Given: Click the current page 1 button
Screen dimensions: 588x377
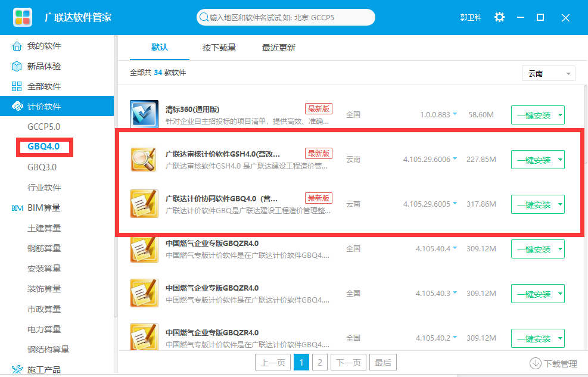Looking at the screenshot, I should coord(301,362).
